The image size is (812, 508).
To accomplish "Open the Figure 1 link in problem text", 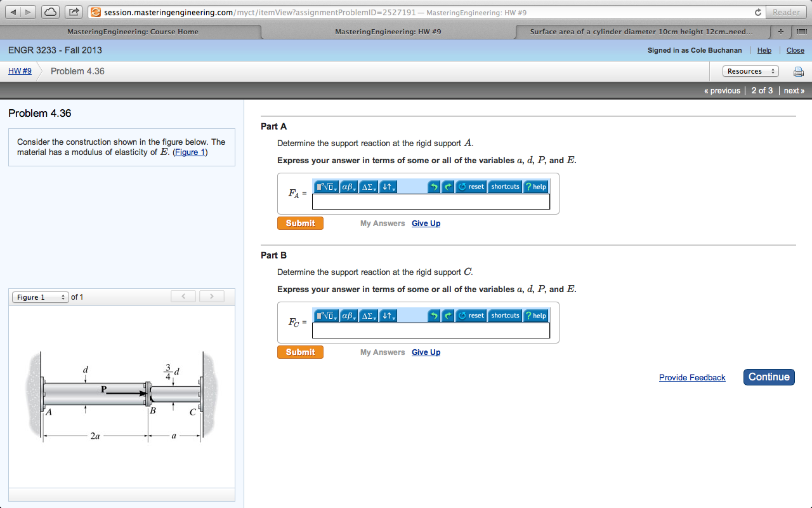I will tap(190, 152).
